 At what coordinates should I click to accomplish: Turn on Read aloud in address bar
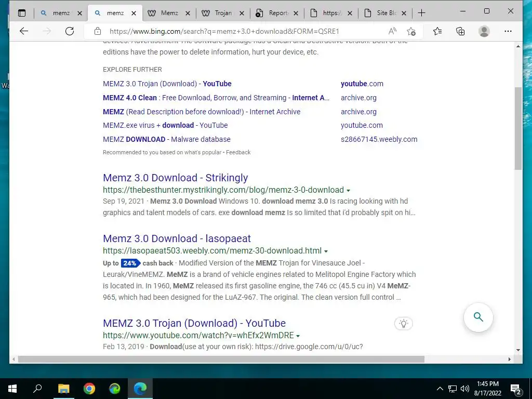tap(392, 31)
